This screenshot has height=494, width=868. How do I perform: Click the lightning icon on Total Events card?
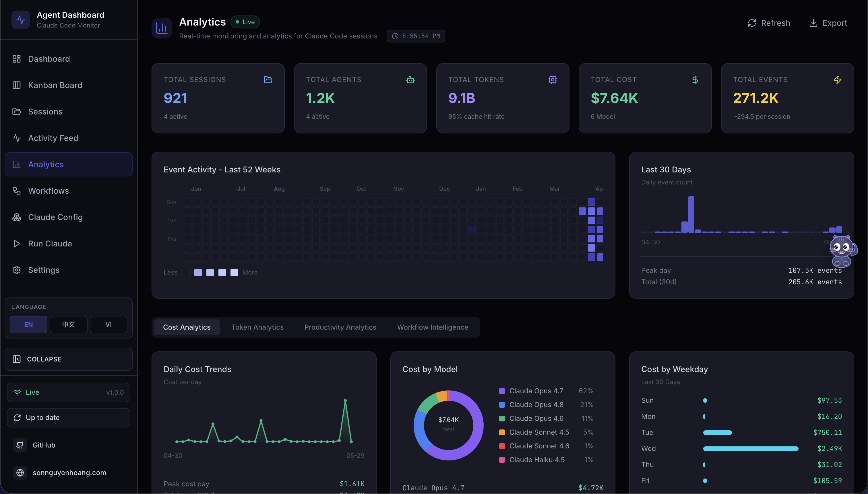[x=838, y=80]
